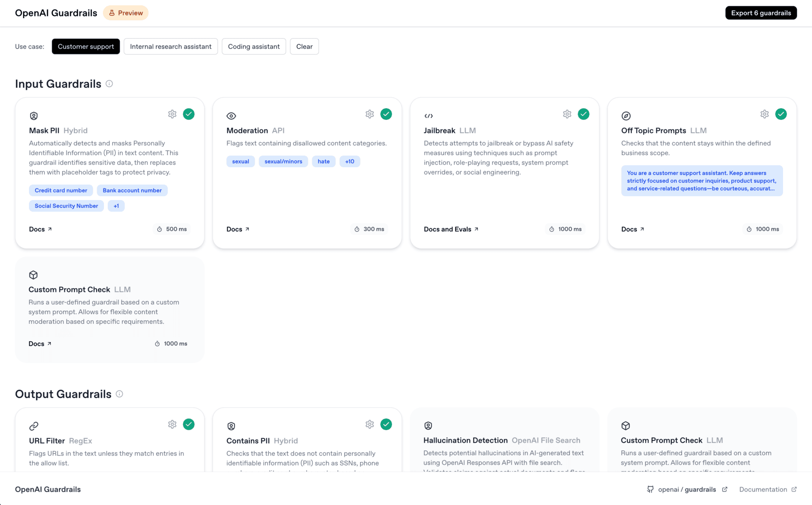This screenshot has width=812, height=505.
Task: Select the Internal research assistant use case
Action: coord(171,46)
